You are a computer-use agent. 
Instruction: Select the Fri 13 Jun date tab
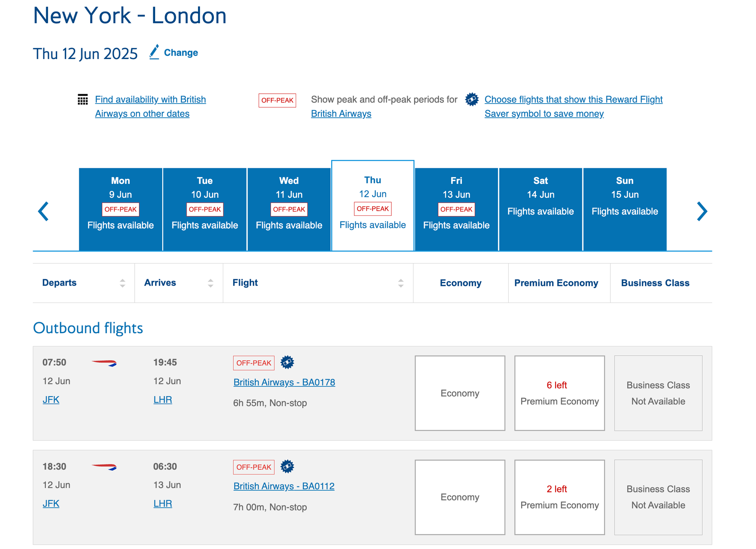pos(456,205)
